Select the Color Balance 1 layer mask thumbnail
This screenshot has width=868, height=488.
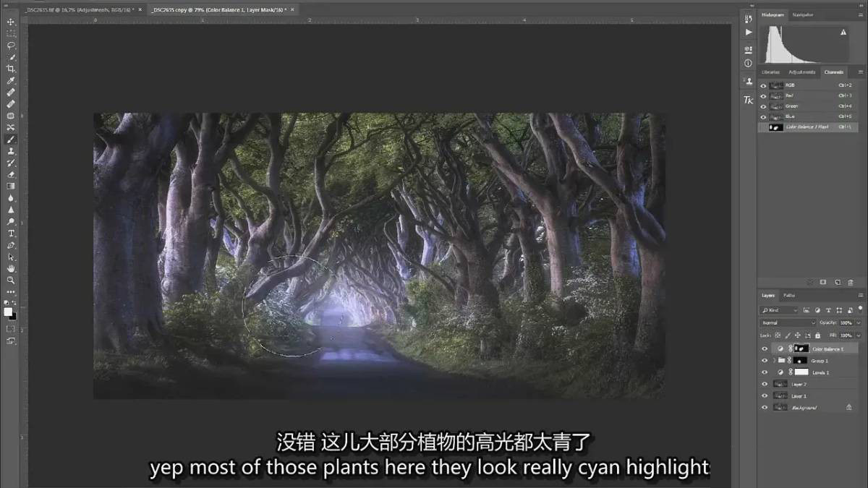801,348
